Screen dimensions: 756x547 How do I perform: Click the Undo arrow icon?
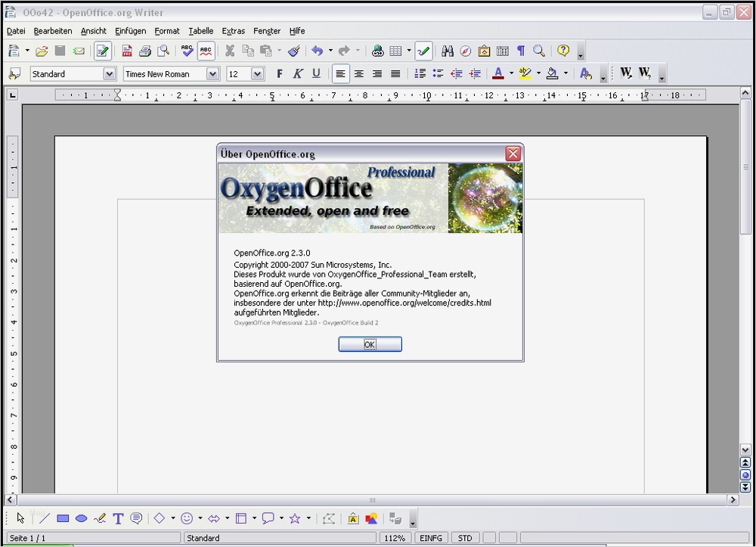[318, 51]
